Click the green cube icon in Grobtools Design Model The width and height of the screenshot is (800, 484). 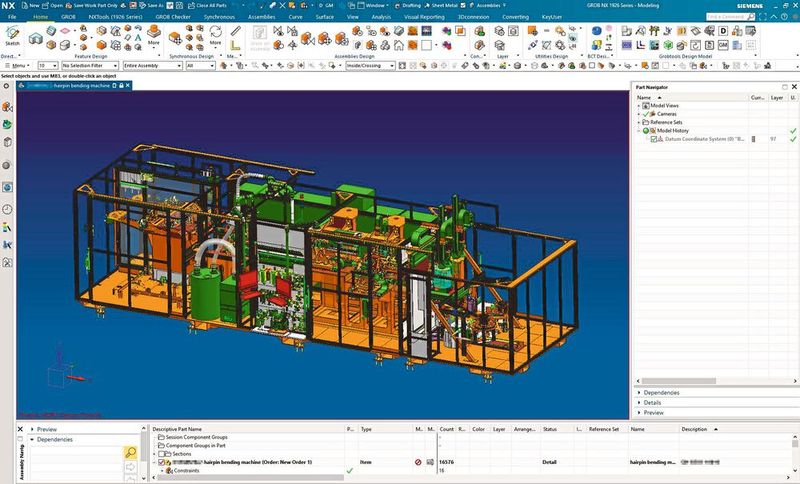click(668, 45)
